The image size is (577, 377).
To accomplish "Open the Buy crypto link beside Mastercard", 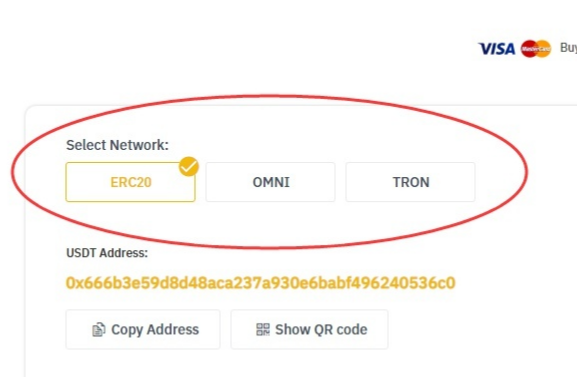I will [x=568, y=48].
